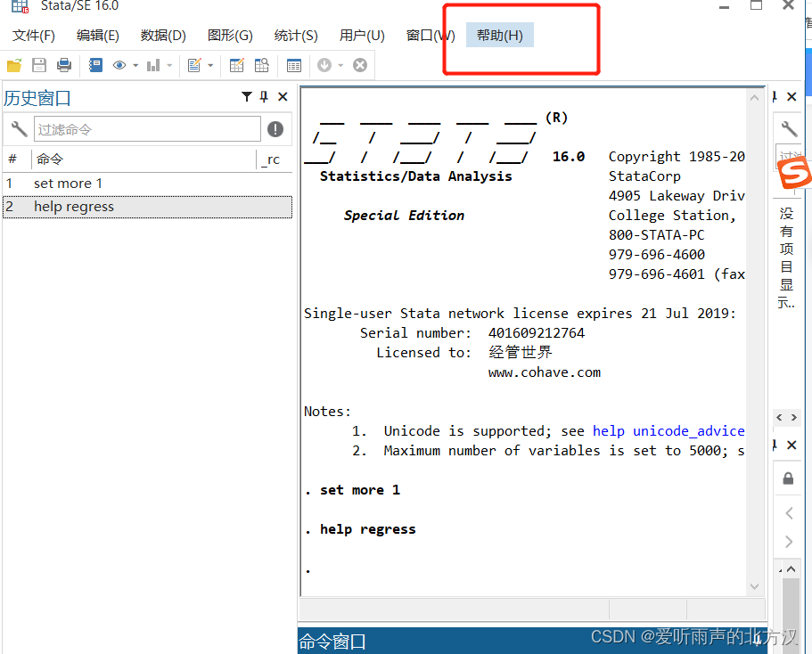
Task: Click the 过滤命令 filter input field
Action: click(147, 129)
